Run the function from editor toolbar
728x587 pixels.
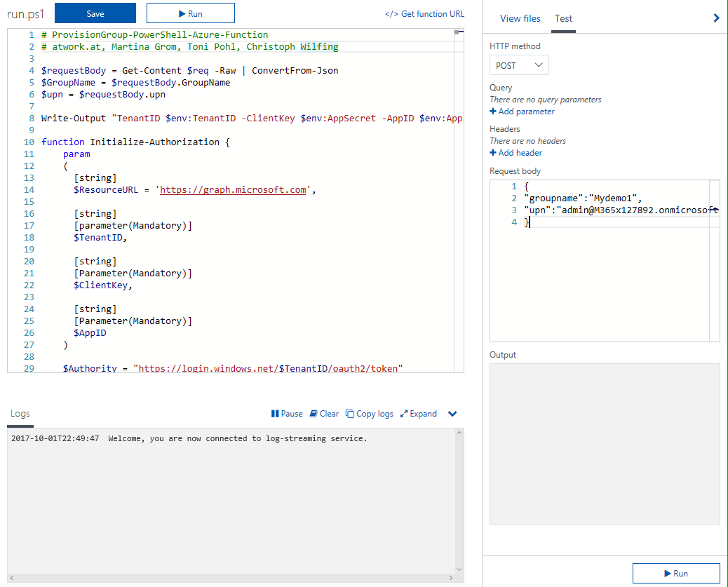coord(190,13)
